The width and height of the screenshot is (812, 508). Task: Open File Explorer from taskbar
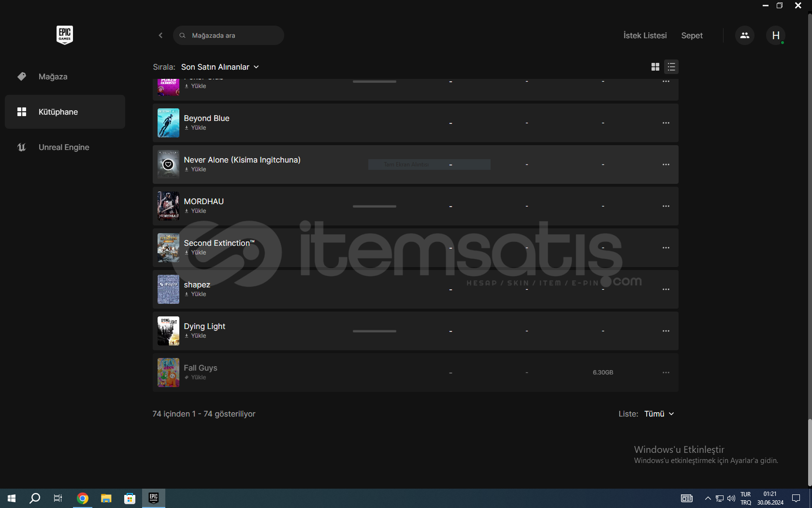pyautogui.click(x=106, y=498)
